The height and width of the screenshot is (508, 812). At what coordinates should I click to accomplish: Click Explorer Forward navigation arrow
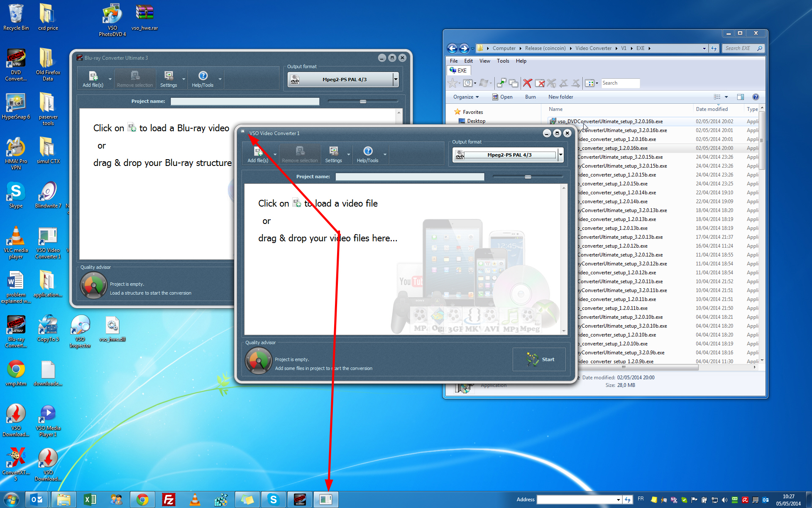click(464, 48)
